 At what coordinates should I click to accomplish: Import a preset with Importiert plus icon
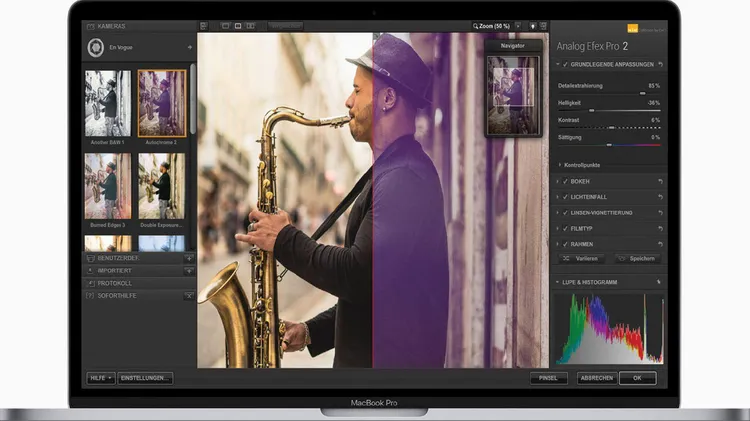pos(189,271)
